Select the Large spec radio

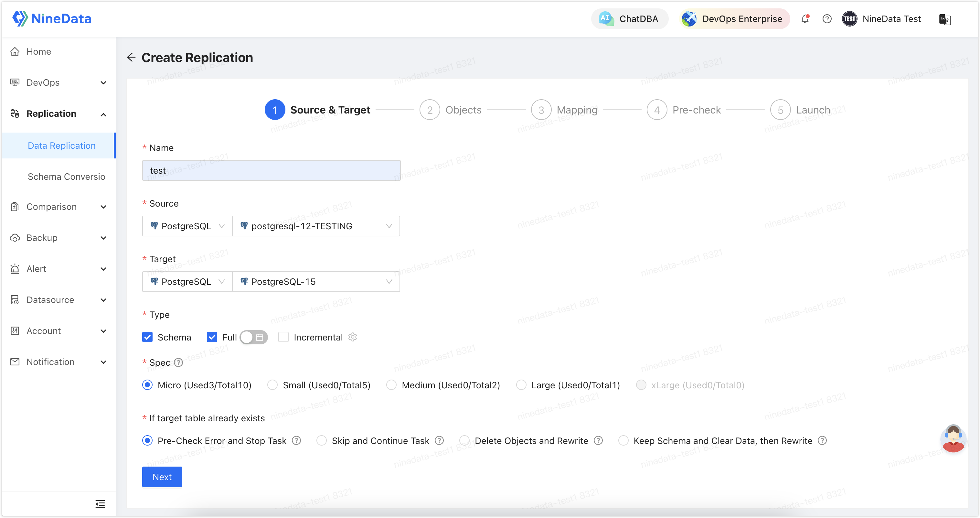click(x=521, y=385)
